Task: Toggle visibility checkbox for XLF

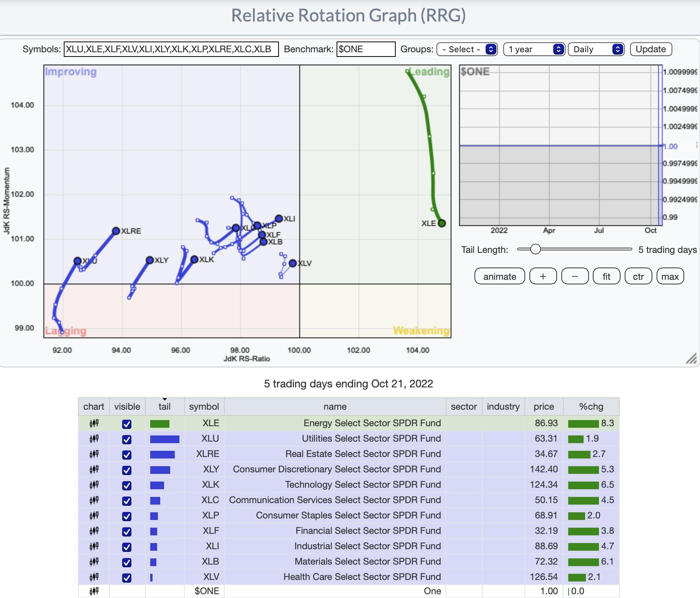Action: (127, 532)
